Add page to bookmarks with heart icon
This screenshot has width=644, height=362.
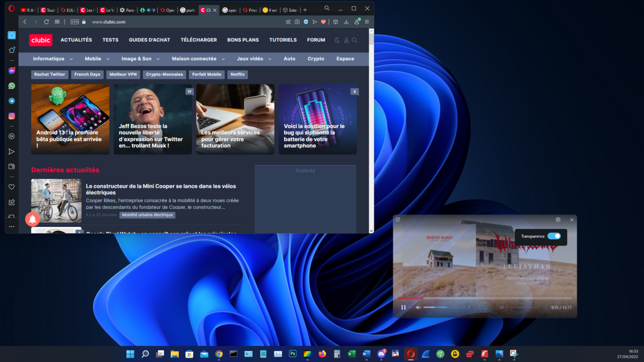pyautogui.click(x=323, y=22)
